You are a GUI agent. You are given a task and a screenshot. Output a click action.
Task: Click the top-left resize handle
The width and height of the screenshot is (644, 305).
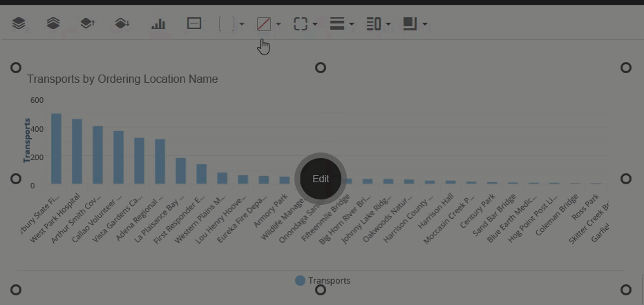15,68
